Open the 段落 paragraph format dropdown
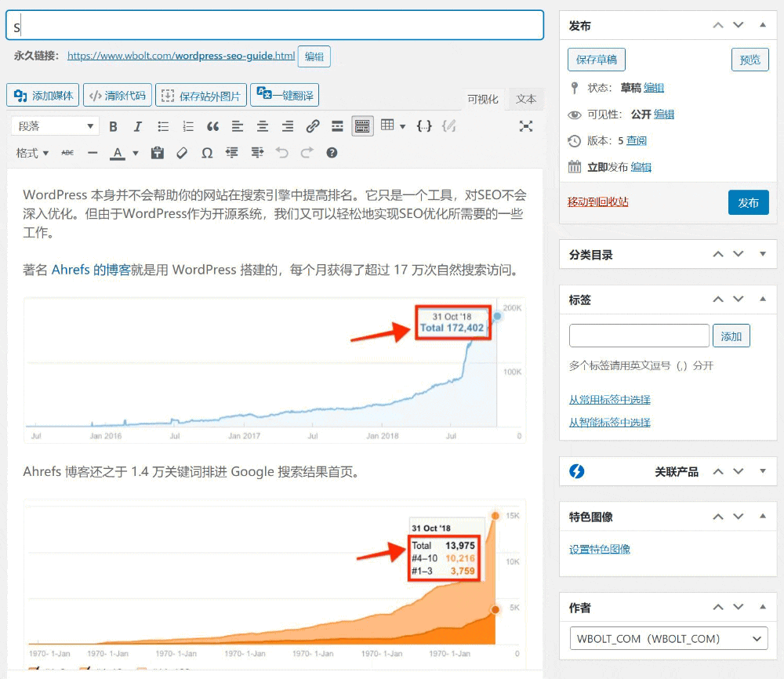 coord(55,126)
